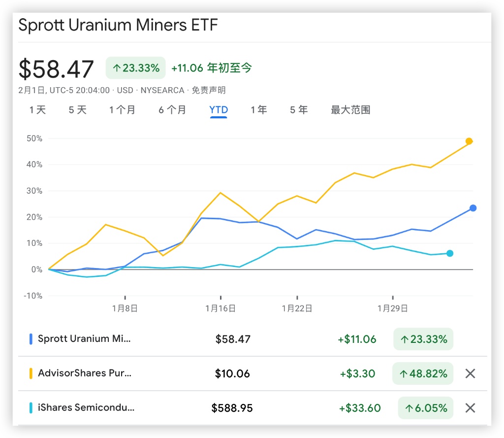Remove the AdvisorShares comparison with its X icon
The image size is (504, 438).
pos(470,373)
